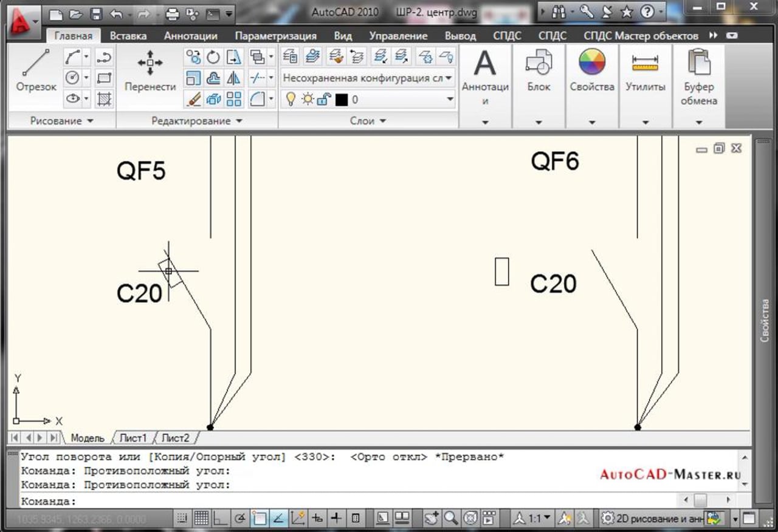Toggle Ortho mode in status bar
778x532 pixels.
(x=219, y=519)
